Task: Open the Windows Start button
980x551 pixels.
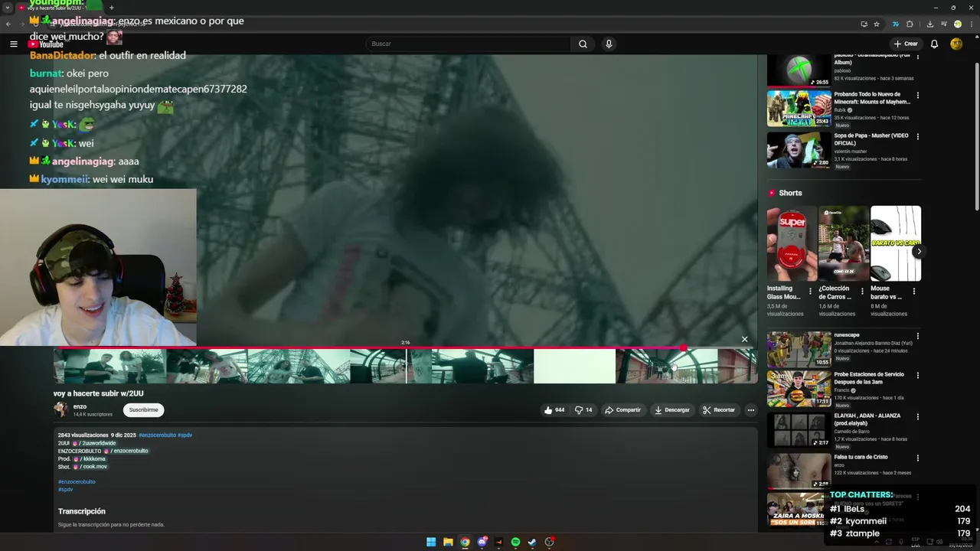Action: 431,542
